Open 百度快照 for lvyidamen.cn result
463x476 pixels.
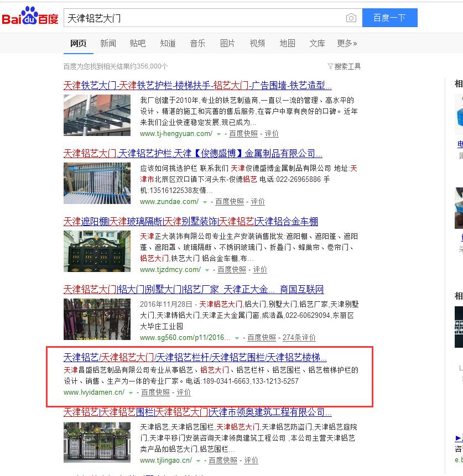tap(155, 392)
